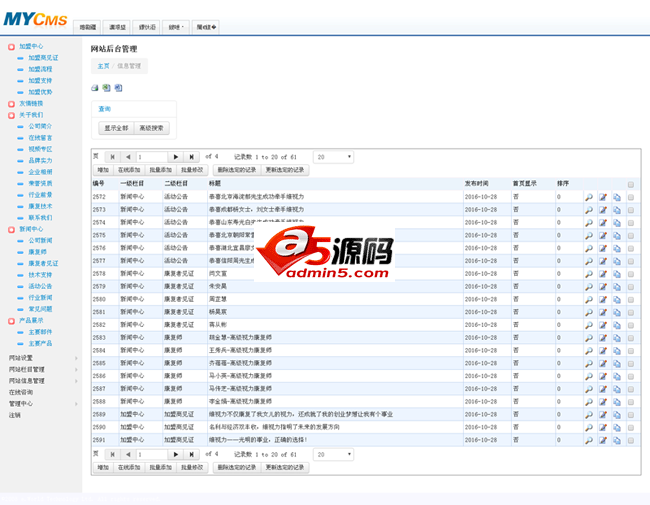Click 批量添加 button above the table
This screenshot has width=650, height=505.
point(160,170)
